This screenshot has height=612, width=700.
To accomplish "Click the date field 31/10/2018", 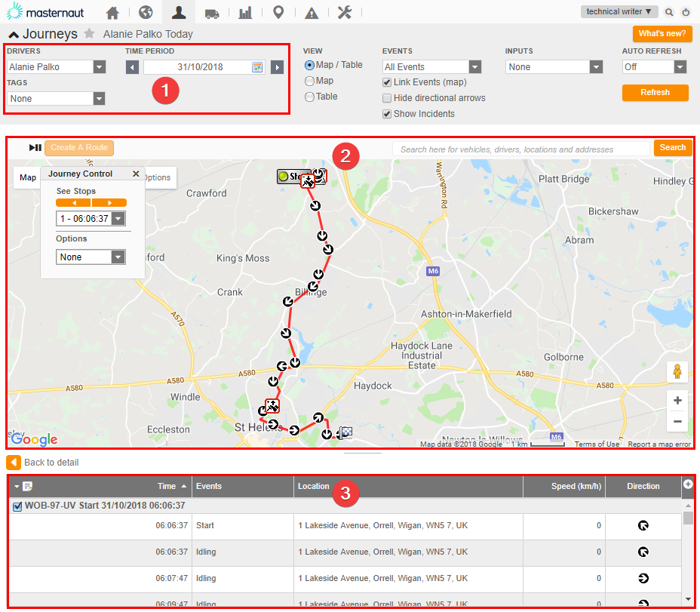I will 200,67.
